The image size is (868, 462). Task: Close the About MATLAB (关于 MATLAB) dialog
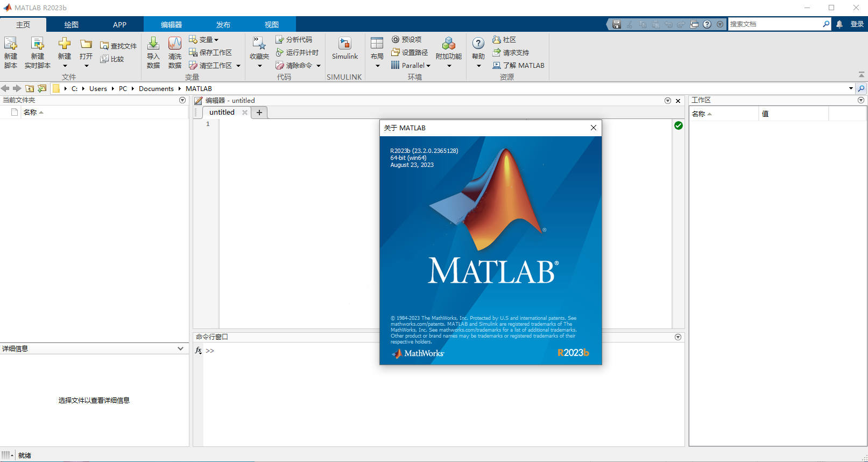point(593,128)
